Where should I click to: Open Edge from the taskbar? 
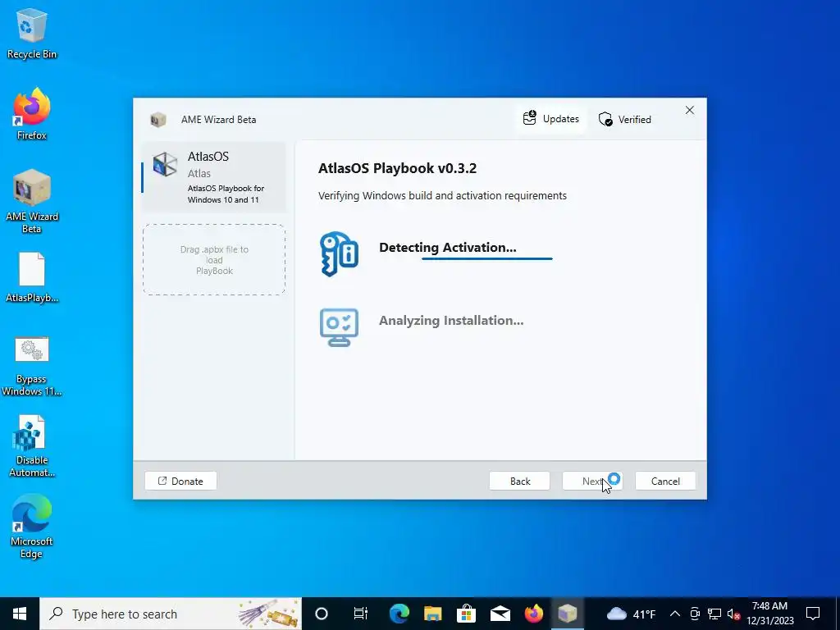click(399, 614)
